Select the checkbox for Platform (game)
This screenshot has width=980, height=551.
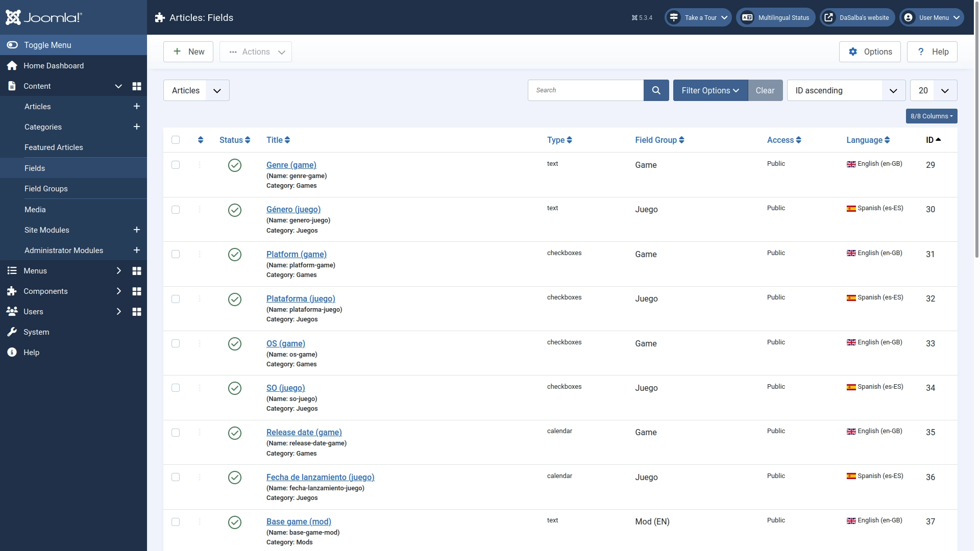[176, 254]
